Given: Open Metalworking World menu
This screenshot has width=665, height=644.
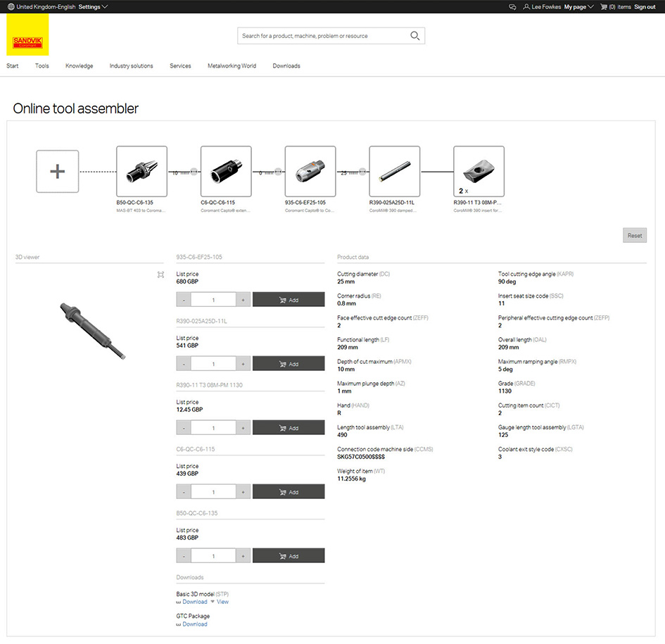Looking at the screenshot, I should pyautogui.click(x=232, y=65).
